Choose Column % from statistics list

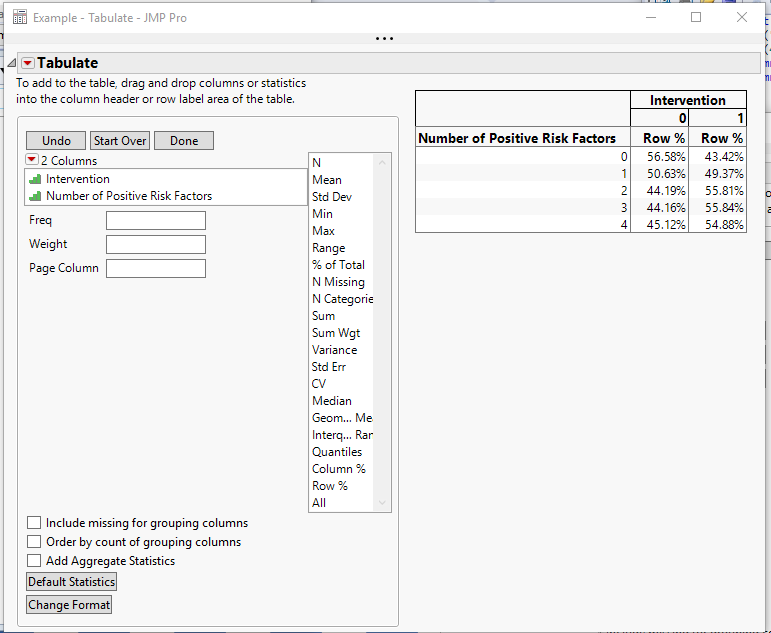[x=339, y=469]
